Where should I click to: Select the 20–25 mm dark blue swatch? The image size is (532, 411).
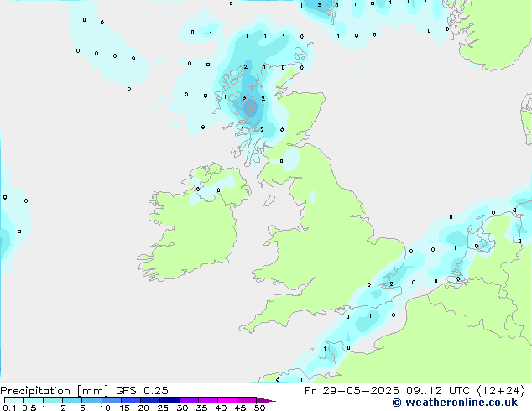(x=150, y=400)
